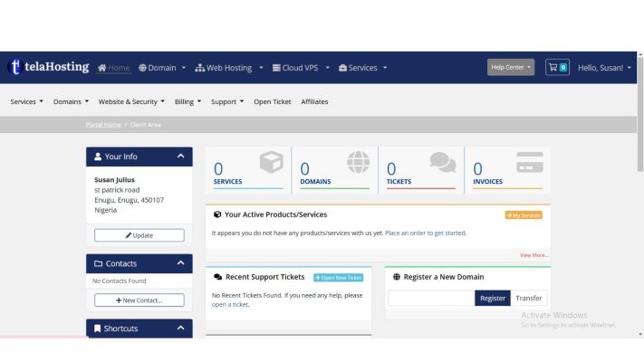Viewport: 644px width, 362px height.
Task: Expand the Hello, Susan! account menu
Action: coord(605,67)
